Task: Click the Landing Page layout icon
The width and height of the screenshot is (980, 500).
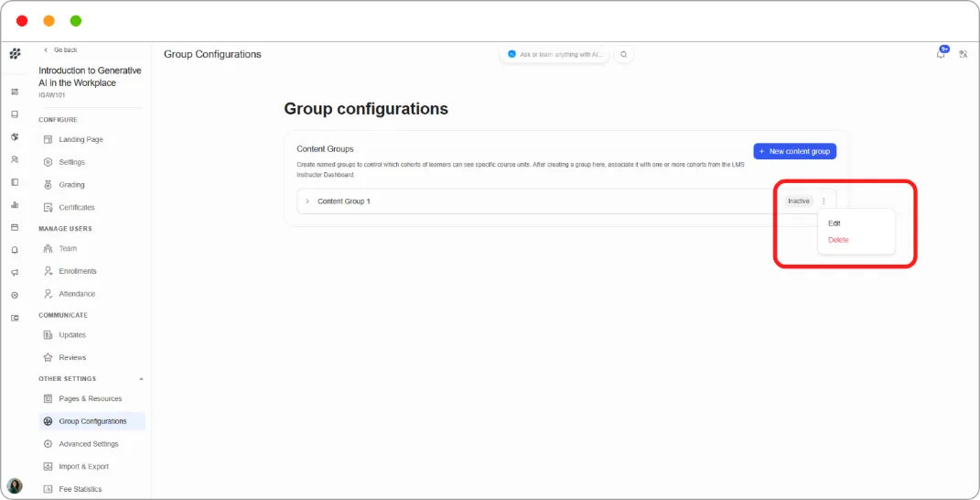Action: pos(48,139)
